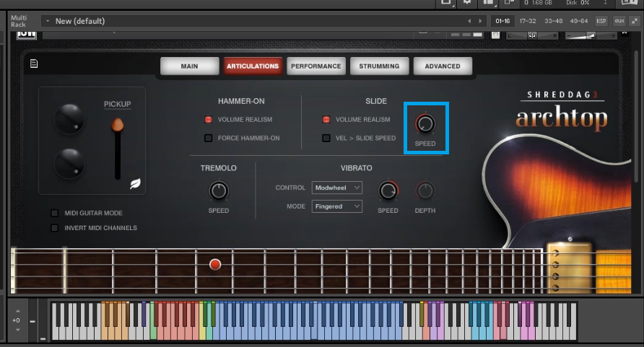Open the New (default) multi preset dropdown arrow
This screenshot has width=644, height=347.
pyautogui.click(x=48, y=21)
